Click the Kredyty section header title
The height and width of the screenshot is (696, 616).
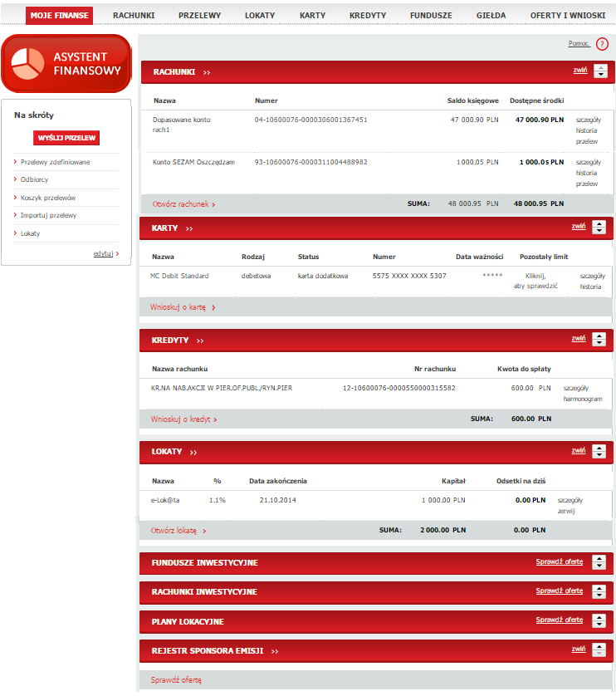[170, 341]
